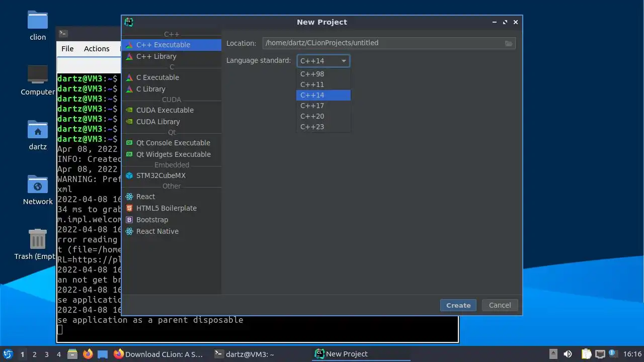Click the update notification tray icon

click(613, 354)
